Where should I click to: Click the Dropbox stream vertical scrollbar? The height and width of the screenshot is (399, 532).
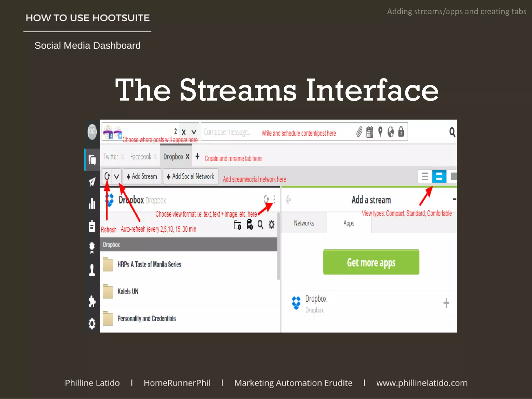pos(278,246)
